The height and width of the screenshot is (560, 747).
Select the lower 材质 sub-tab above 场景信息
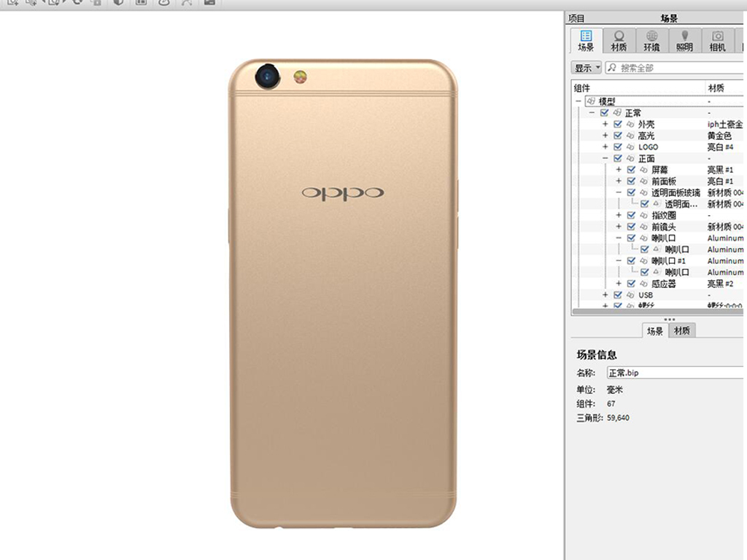pyautogui.click(x=682, y=330)
